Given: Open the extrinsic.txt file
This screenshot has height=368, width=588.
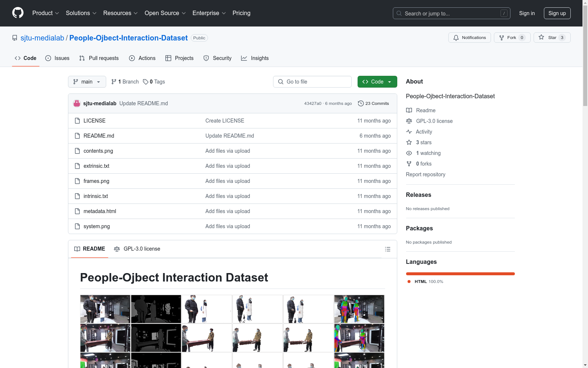Looking at the screenshot, I should (x=96, y=166).
